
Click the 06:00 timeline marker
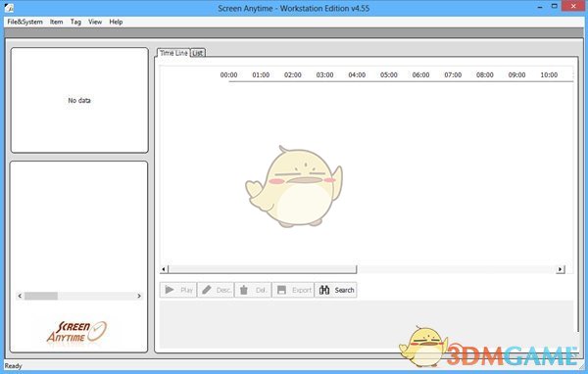click(x=420, y=75)
